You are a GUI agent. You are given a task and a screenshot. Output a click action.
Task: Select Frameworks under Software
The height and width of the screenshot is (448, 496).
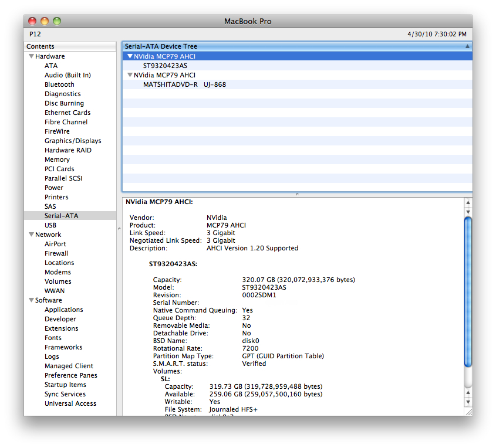pyautogui.click(x=63, y=347)
